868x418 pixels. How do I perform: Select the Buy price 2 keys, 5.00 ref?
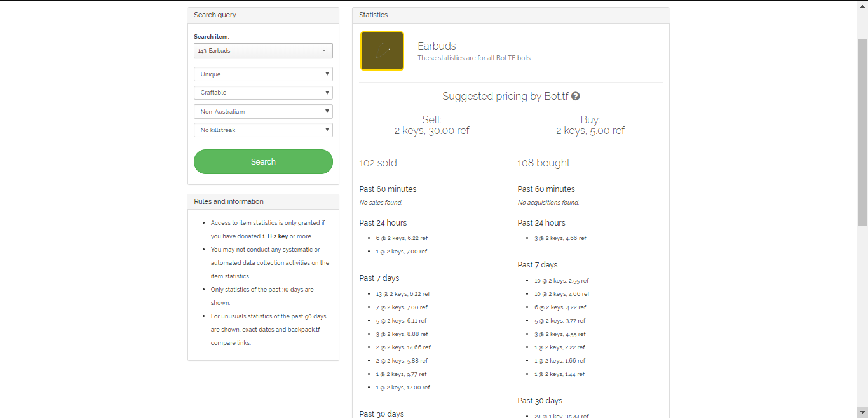[x=590, y=130]
